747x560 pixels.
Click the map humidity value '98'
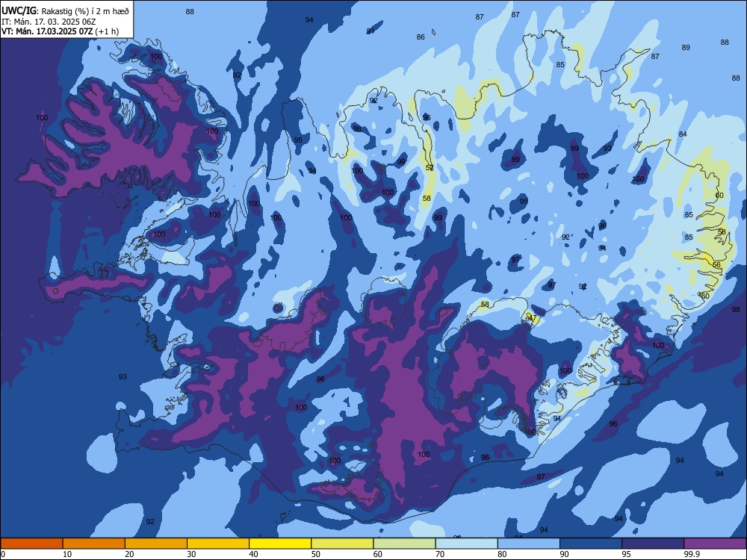click(x=736, y=310)
